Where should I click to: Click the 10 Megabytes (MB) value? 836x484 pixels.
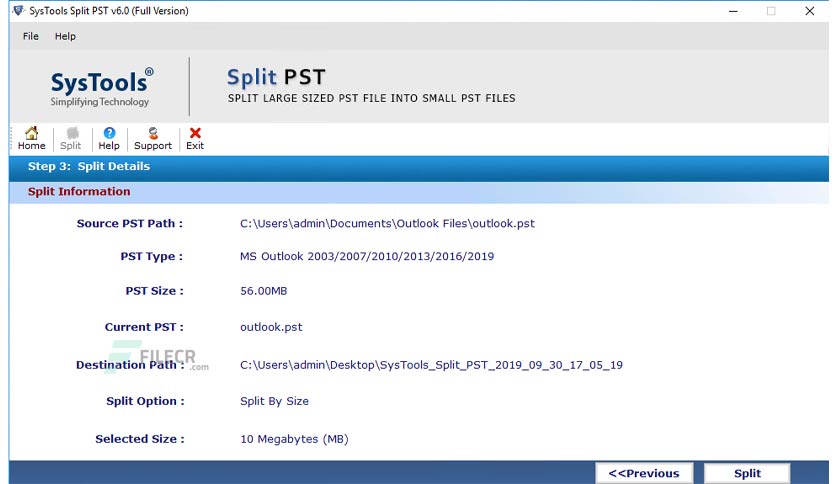tap(294, 439)
